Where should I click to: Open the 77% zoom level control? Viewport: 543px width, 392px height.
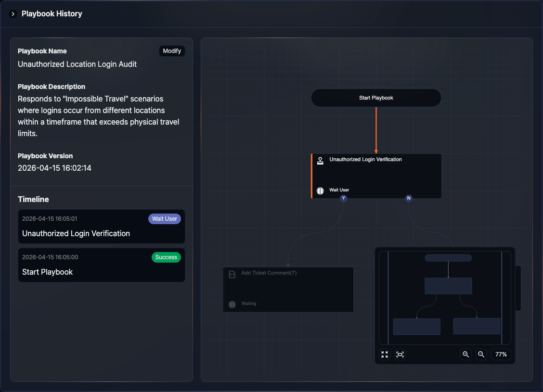coord(501,354)
